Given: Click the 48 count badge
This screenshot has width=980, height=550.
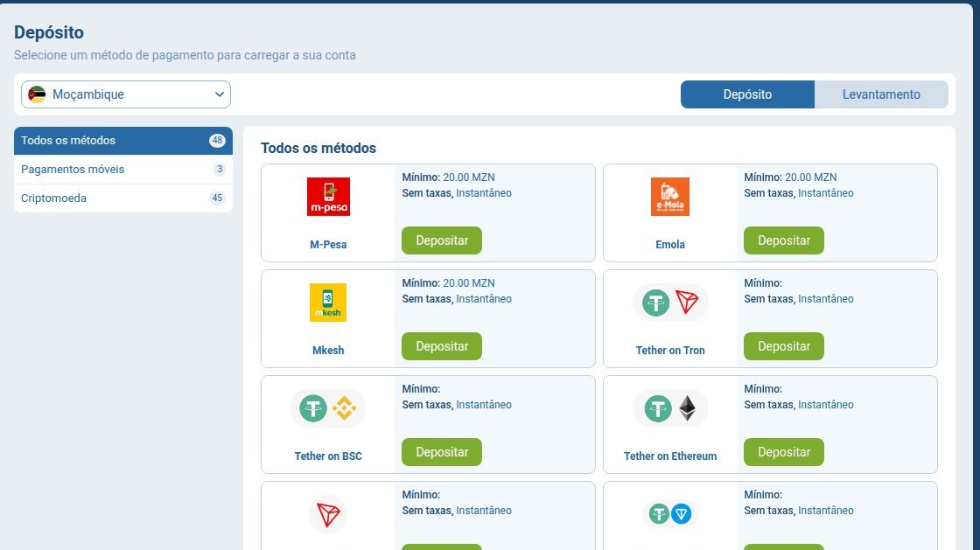Looking at the screenshot, I should tap(217, 141).
